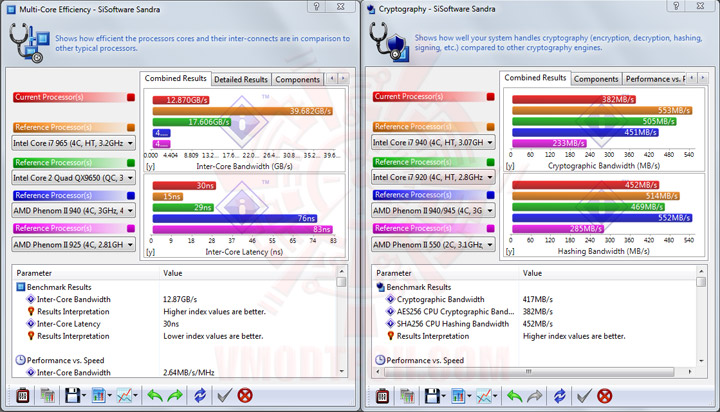
Task: Refresh results in Multi-Core Efficiency window
Action: [200, 395]
